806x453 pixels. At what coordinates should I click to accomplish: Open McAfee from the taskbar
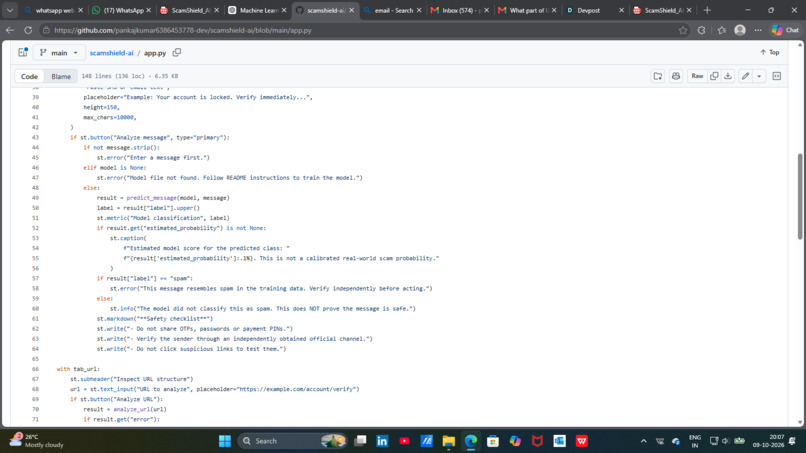[x=537, y=441]
